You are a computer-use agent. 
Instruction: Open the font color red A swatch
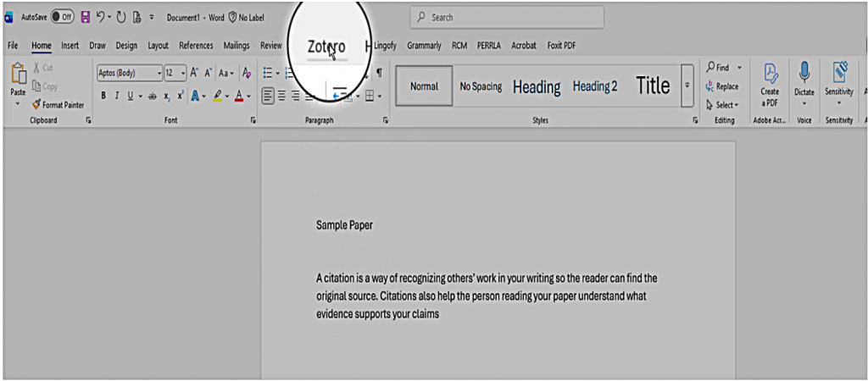[x=239, y=96]
